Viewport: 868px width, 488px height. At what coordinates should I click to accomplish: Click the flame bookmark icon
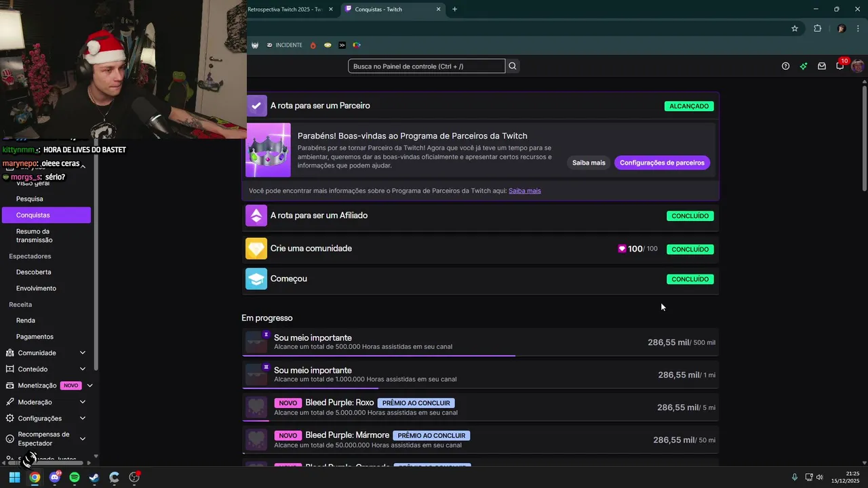(313, 45)
